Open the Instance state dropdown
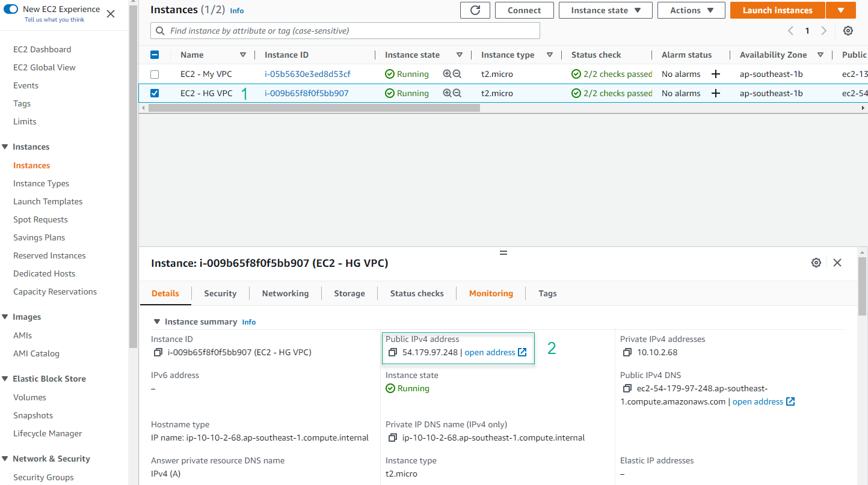Image resolution: width=868 pixels, height=485 pixels. pyautogui.click(x=605, y=10)
